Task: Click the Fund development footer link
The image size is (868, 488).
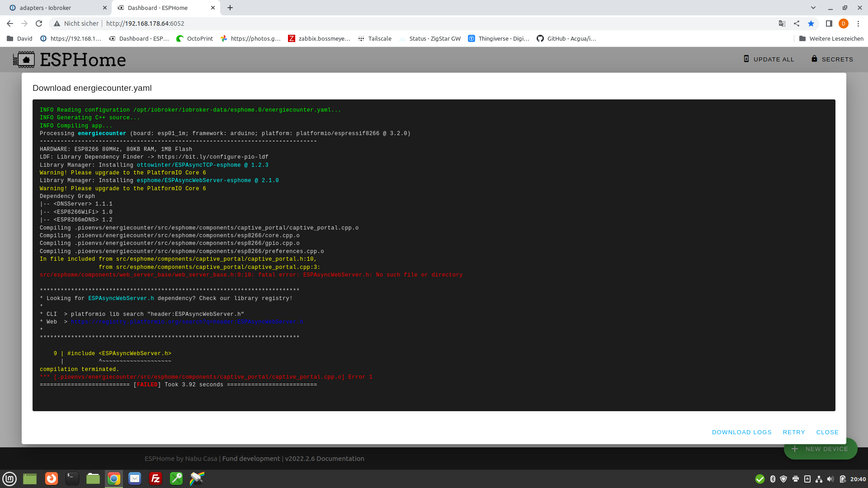Action: click(251, 459)
